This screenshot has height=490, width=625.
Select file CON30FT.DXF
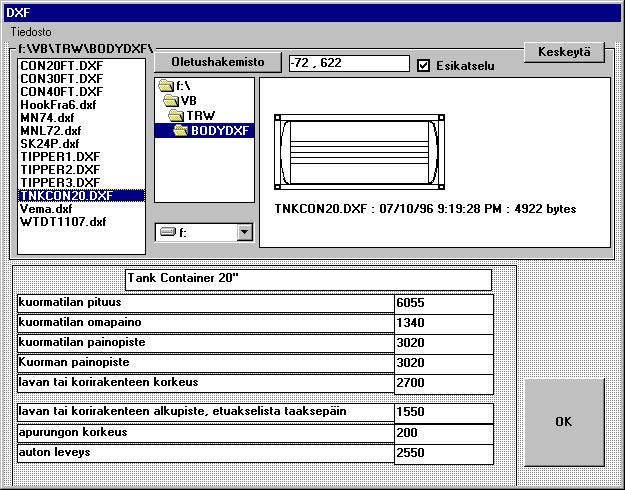pyautogui.click(x=81, y=79)
